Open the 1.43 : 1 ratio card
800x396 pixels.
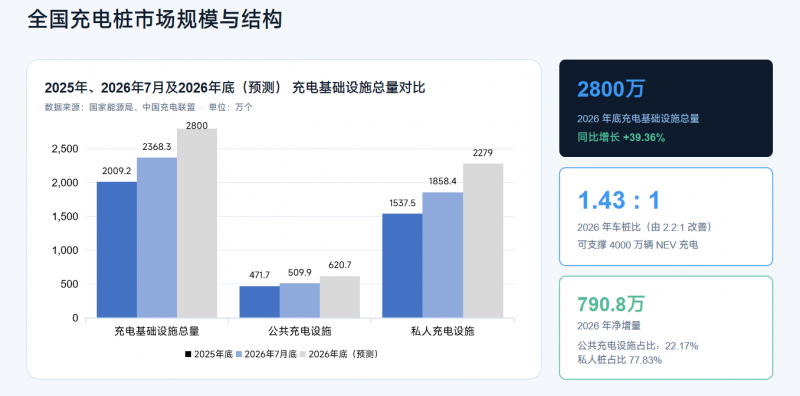pyautogui.click(x=666, y=216)
